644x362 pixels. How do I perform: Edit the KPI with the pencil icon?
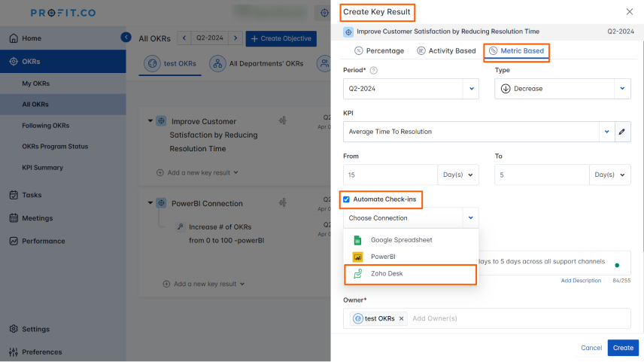[x=622, y=132]
